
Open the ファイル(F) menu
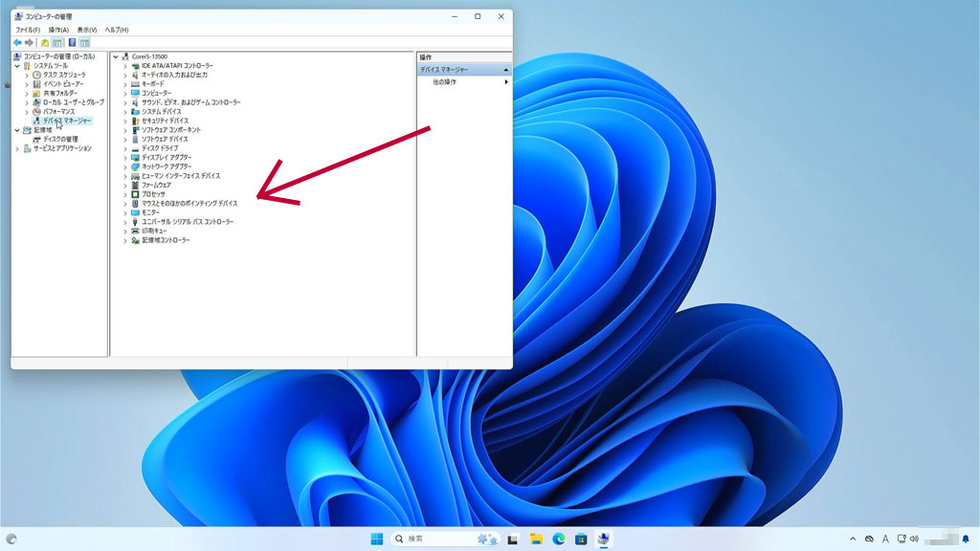click(28, 30)
